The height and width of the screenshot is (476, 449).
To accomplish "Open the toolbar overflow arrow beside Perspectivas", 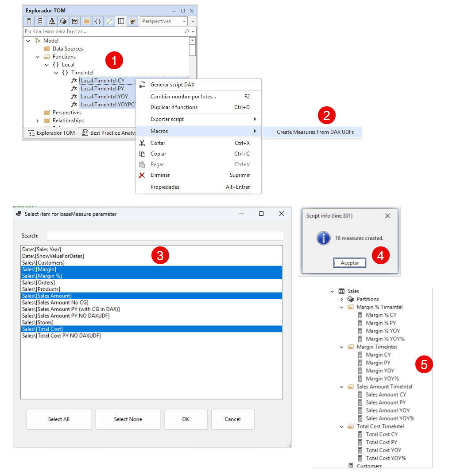I will click(x=193, y=21).
